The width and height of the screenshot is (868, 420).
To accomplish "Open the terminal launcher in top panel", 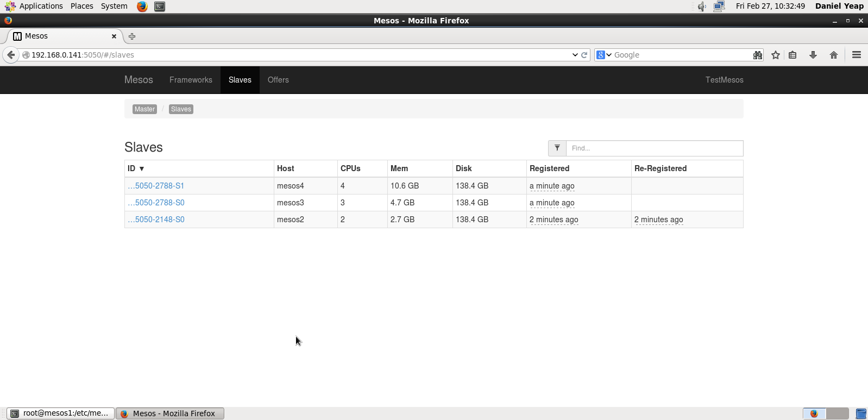I will pos(160,7).
